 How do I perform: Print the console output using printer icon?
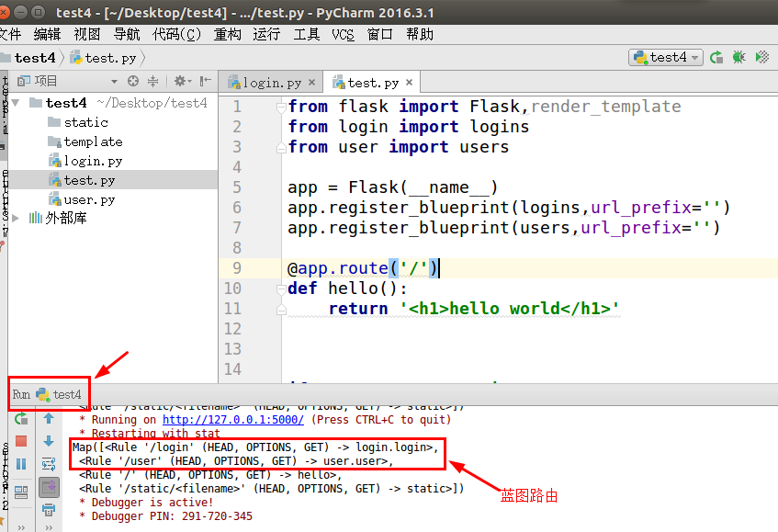(50, 508)
